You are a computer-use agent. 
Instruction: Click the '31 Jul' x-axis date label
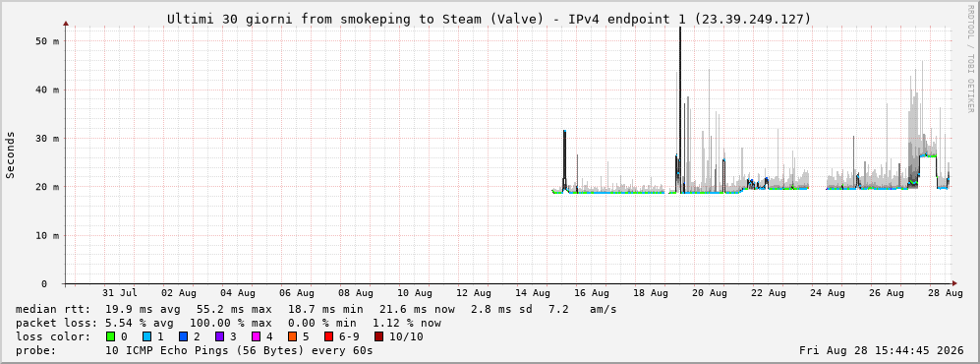[120, 293]
